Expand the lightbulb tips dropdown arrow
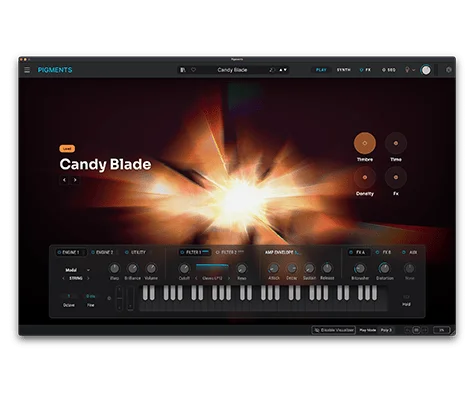 pos(414,70)
